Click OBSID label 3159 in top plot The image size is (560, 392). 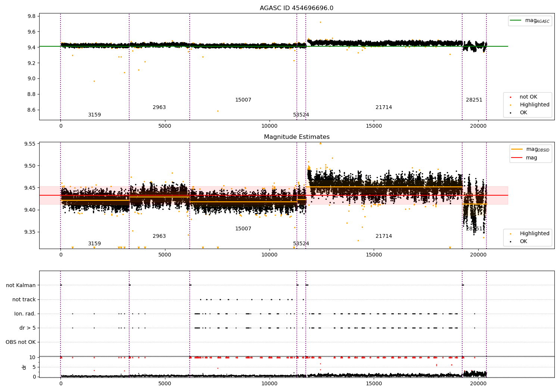[94, 115]
